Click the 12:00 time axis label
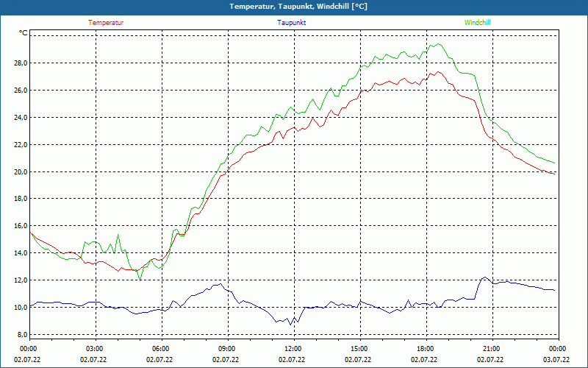This screenshot has width=588, height=368. point(292,349)
